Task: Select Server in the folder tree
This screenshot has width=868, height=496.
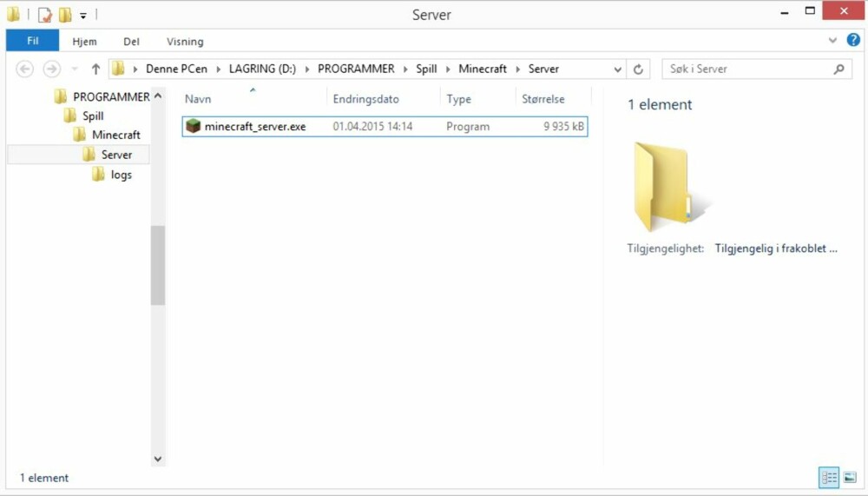Action: [x=116, y=155]
